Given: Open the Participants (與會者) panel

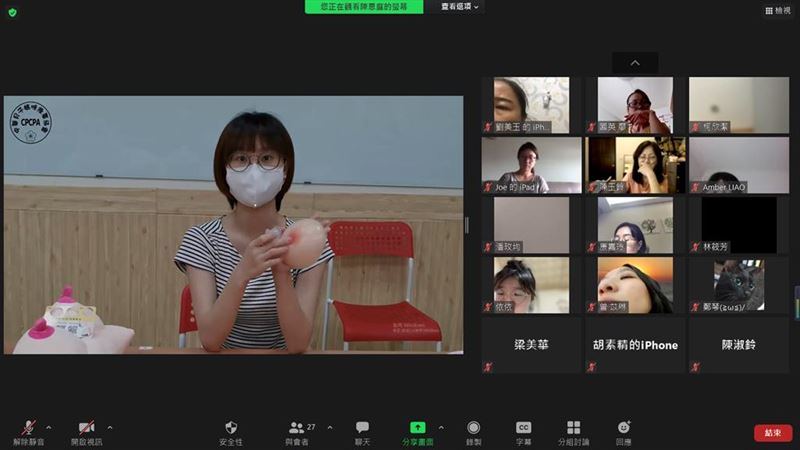Looking at the screenshot, I should tap(297, 433).
